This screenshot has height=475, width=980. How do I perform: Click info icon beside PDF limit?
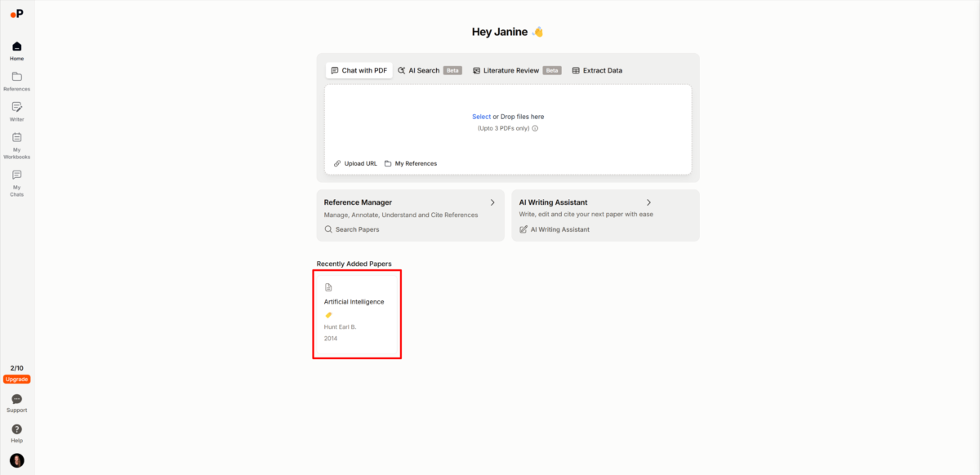[535, 128]
